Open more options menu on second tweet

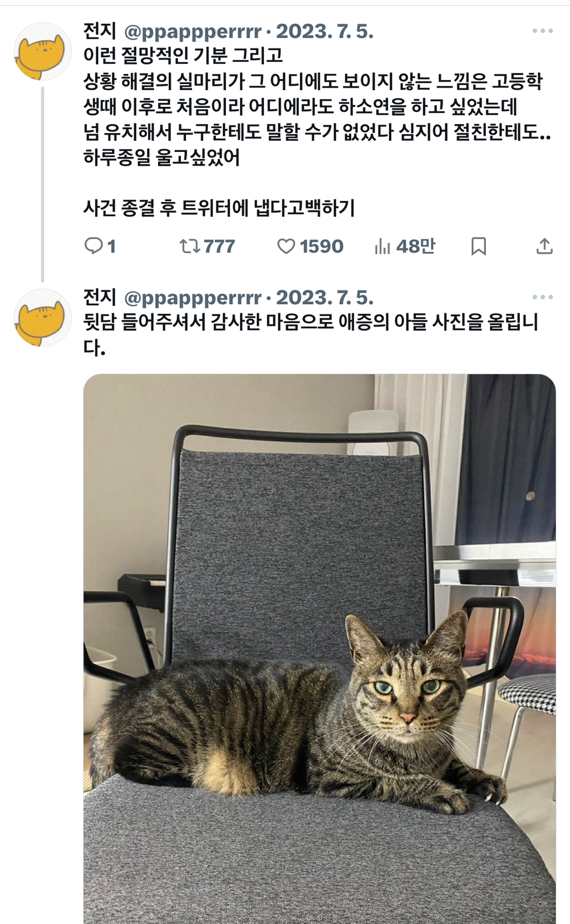(543, 297)
